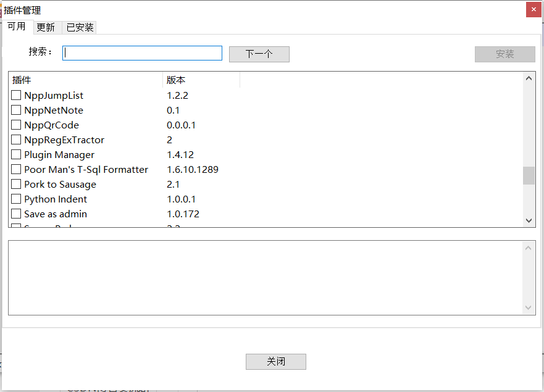Click the 下一个 search button
Image resolution: width=544 pixels, height=392 pixels.
coord(259,54)
